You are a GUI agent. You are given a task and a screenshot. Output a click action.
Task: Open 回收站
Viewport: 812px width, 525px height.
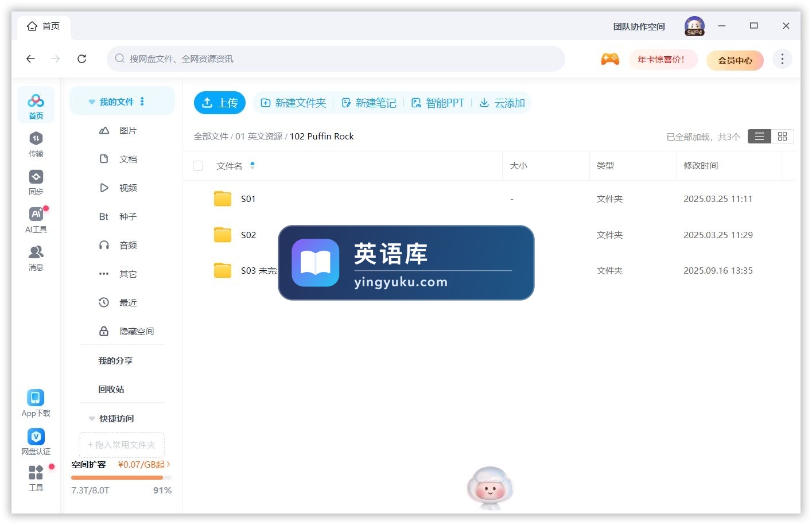coord(111,389)
